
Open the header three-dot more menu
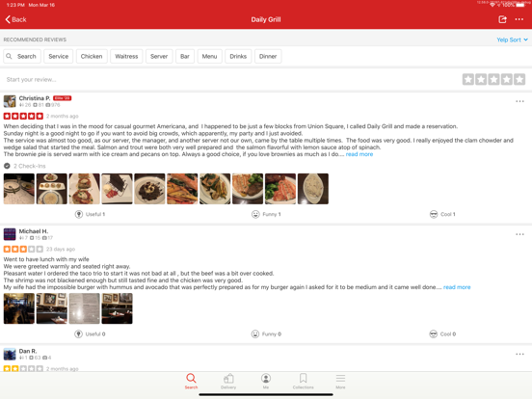point(519,19)
